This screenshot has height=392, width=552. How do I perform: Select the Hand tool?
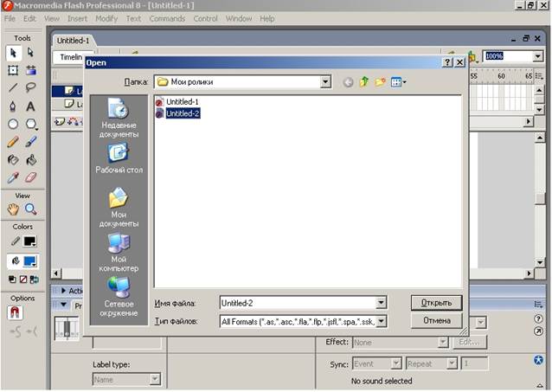(13, 209)
